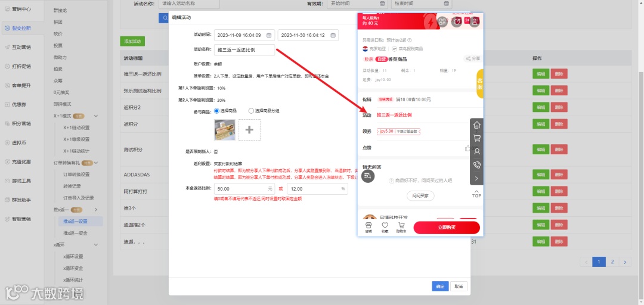The width and height of the screenshot is (644, 305).
Task: Collapse the 订单转换有礼 submenu
Action: click(x=96, y=163)
